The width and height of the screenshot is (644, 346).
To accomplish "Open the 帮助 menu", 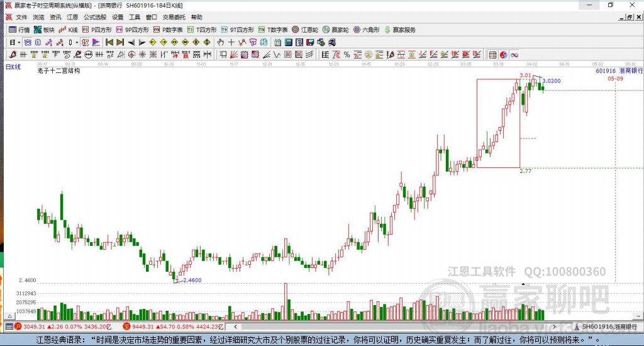I will pos(196,17).
